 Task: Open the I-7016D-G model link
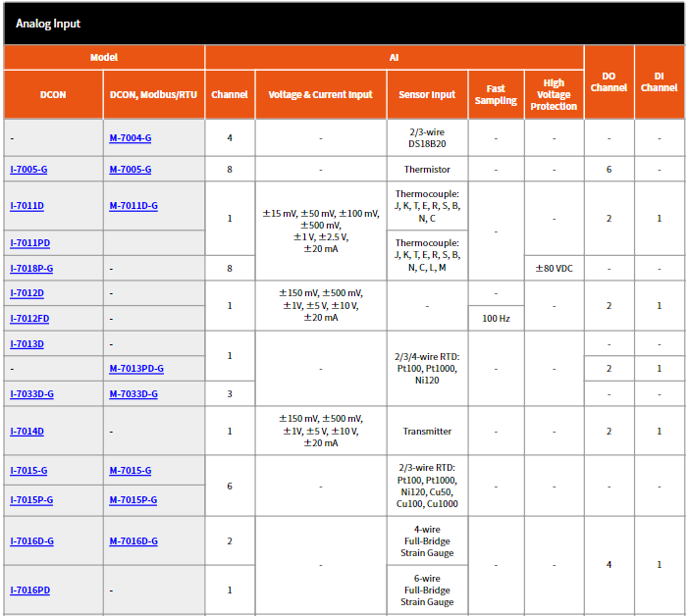tap(31, 541)
